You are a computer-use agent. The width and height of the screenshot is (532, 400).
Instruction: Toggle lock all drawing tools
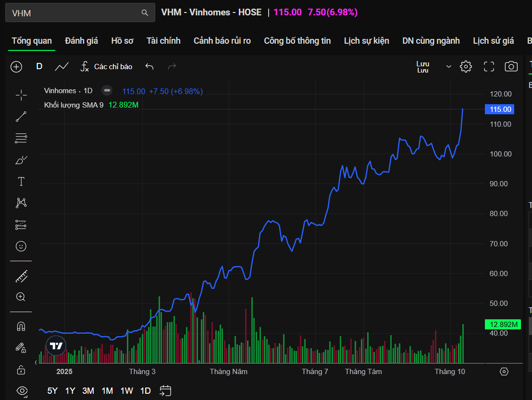point(21,369)
